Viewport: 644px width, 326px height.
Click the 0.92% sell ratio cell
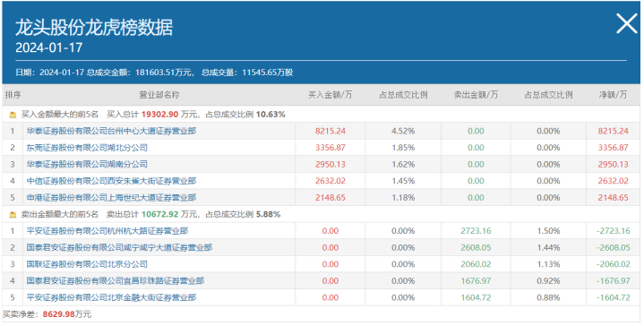pos(548,281)
